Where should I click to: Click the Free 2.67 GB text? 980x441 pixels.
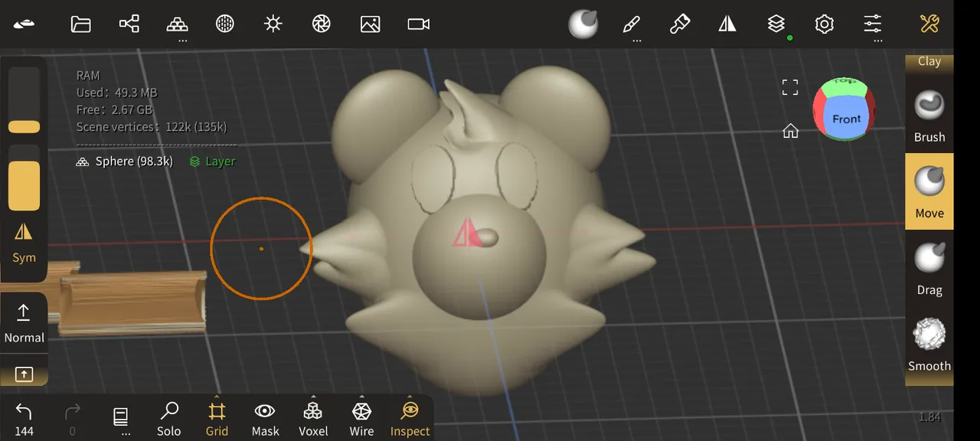[x=113, y=110]
